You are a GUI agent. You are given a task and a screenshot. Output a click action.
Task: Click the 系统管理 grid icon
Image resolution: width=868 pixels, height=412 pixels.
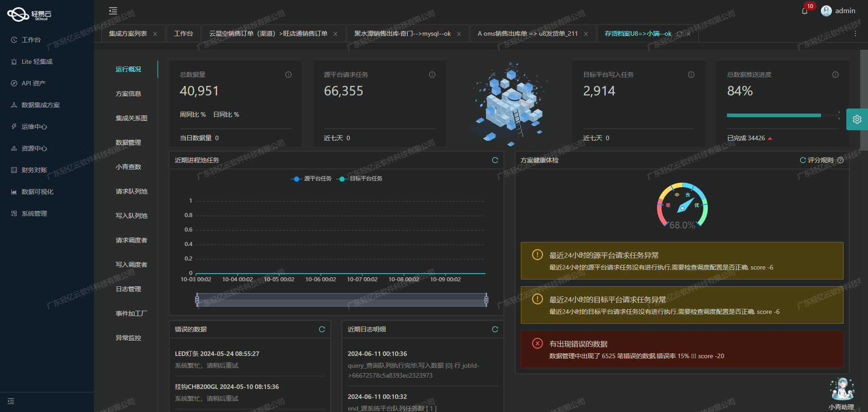14,213
